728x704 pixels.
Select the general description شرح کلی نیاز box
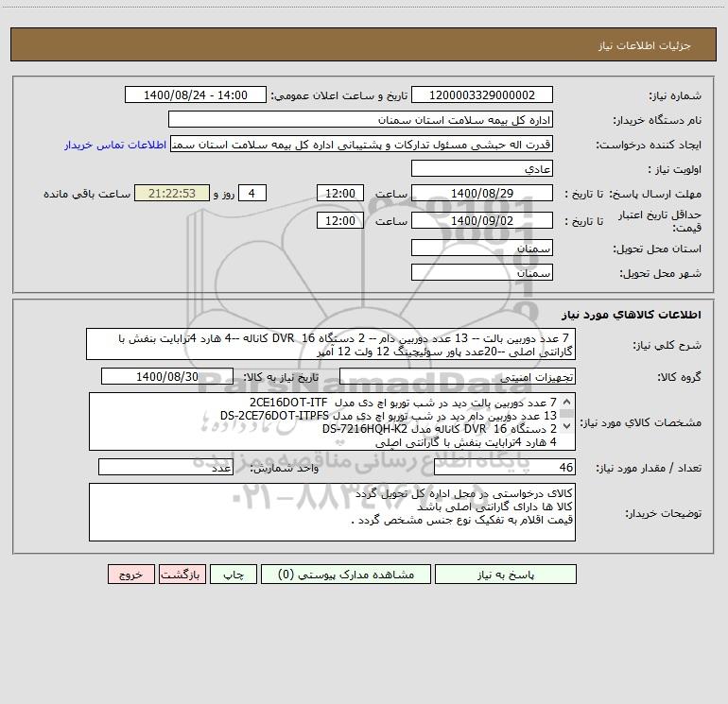pos(331,345)
